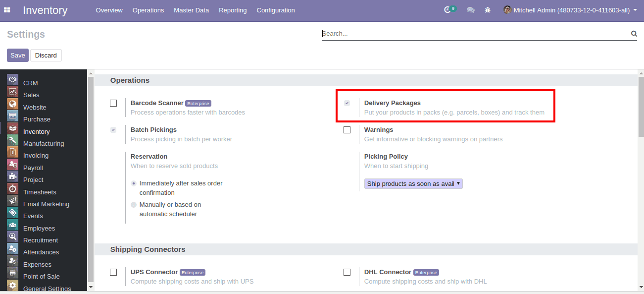
Task: Select Immediately after sales order confirmation radio
Action: (134, 183)
